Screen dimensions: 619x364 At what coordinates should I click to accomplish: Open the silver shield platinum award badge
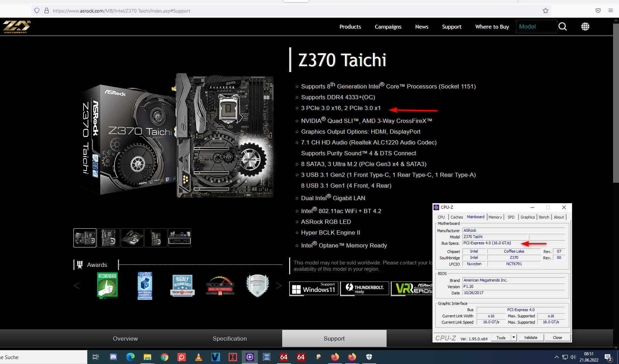point(257,286)
